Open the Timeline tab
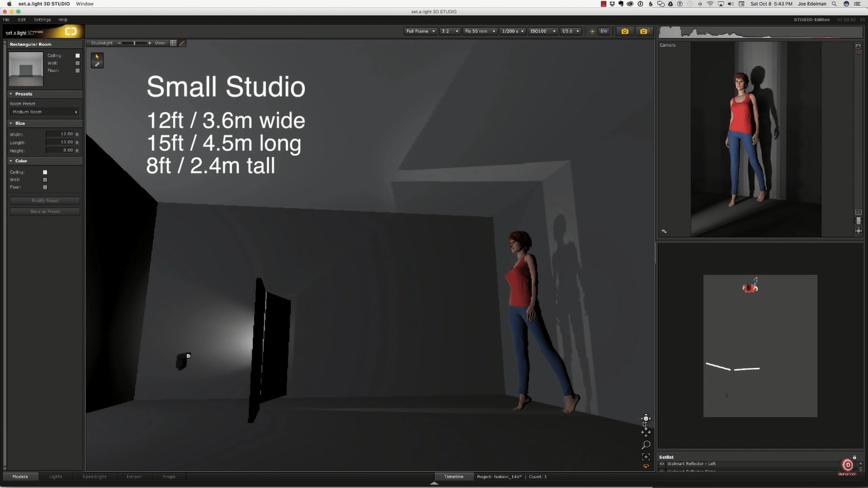 454,477
